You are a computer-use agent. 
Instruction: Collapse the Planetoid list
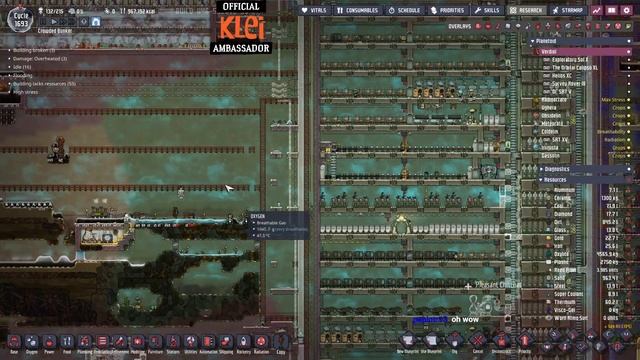click(532, 41)
